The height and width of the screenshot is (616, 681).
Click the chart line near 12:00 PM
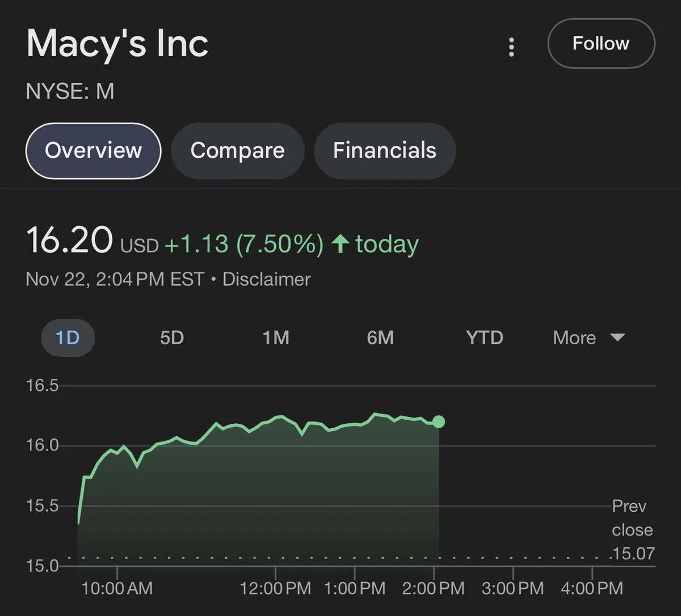[x=276, y=417]
